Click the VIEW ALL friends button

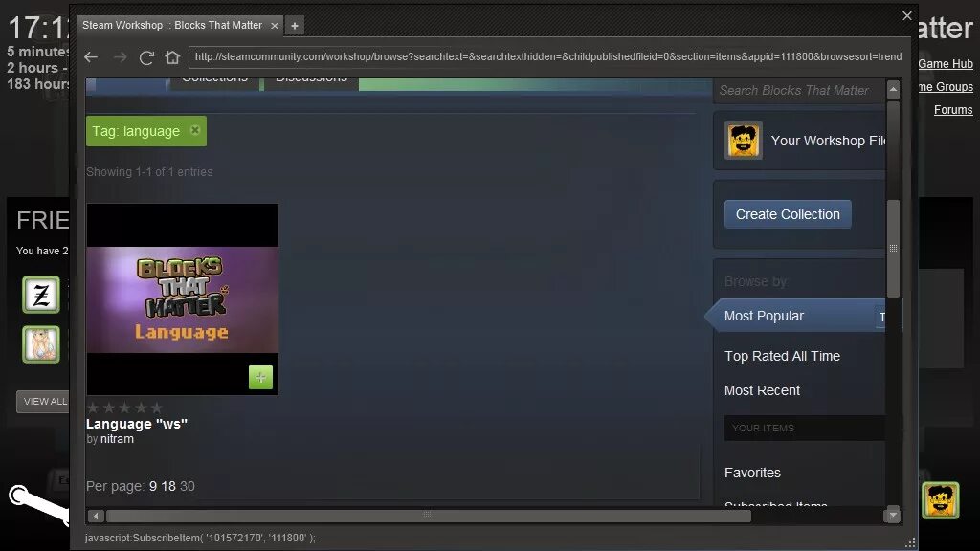45,402
